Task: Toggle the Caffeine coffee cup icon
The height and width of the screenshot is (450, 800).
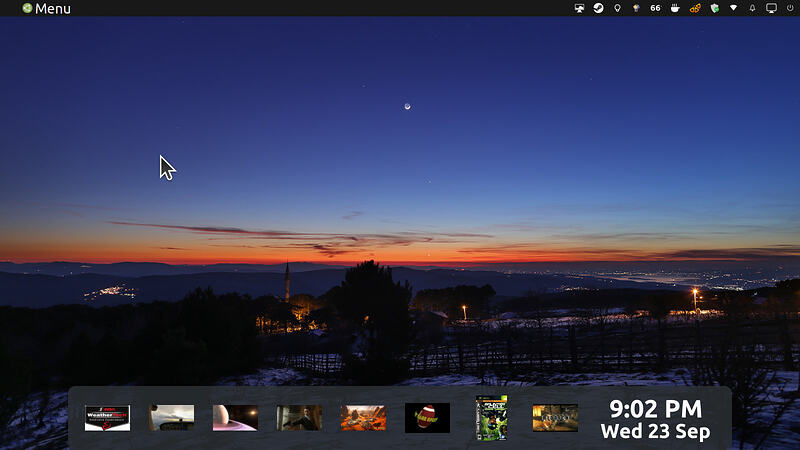Action: point(675,8)
